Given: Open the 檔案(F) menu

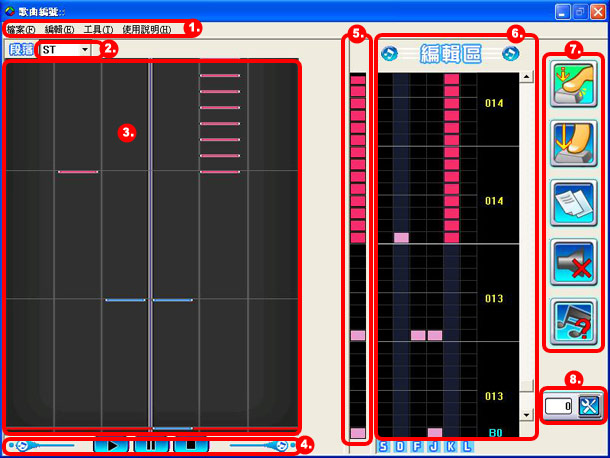Looking at the screenshot, I should click(20, 29).
